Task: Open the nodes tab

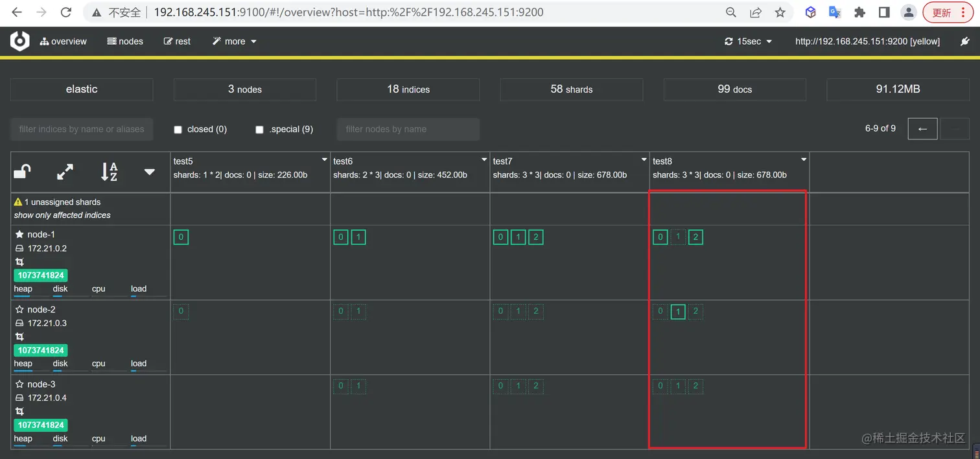Action: coord(125,41)
